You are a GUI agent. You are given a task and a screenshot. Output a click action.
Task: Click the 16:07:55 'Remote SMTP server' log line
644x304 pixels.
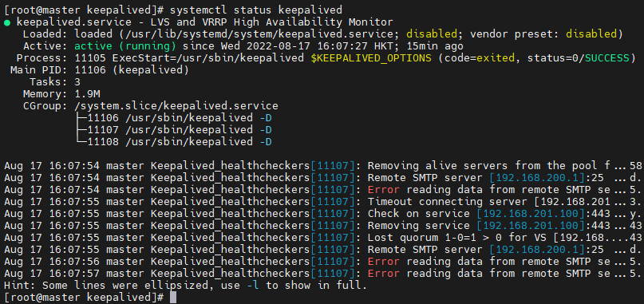pos(323,250)
